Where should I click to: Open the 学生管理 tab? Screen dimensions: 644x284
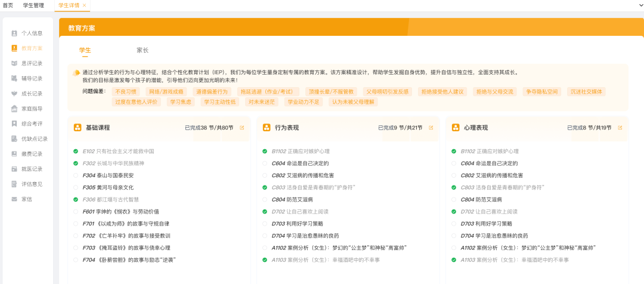point(33,5)
